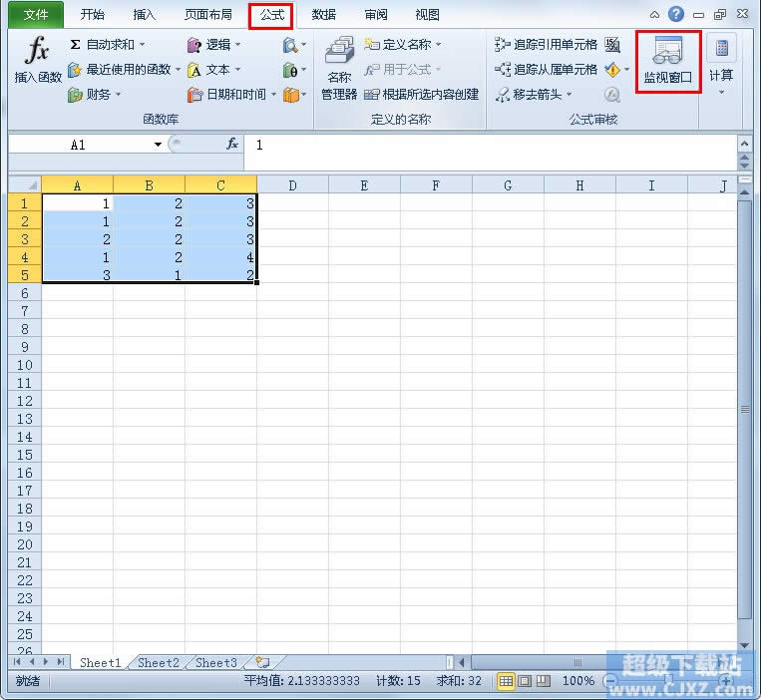The image size is (761, 700).
Task: Select the Sheet1 tab
Action: tap(100, 662)
